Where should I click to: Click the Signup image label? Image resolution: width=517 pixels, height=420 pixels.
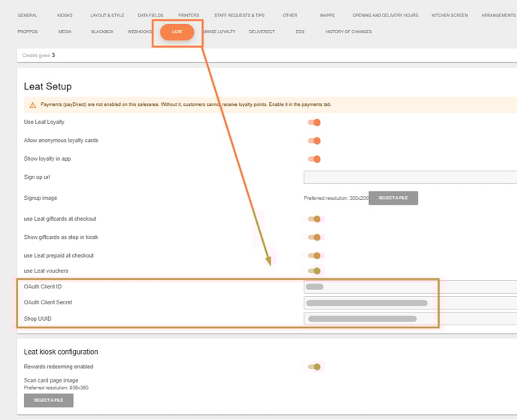pos(41,198)
